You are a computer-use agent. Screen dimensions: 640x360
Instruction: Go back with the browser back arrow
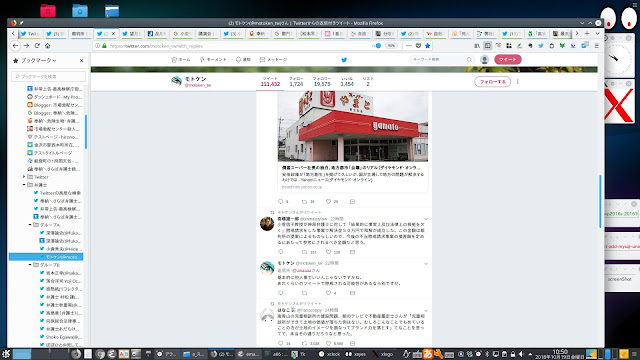click(16, 46)
